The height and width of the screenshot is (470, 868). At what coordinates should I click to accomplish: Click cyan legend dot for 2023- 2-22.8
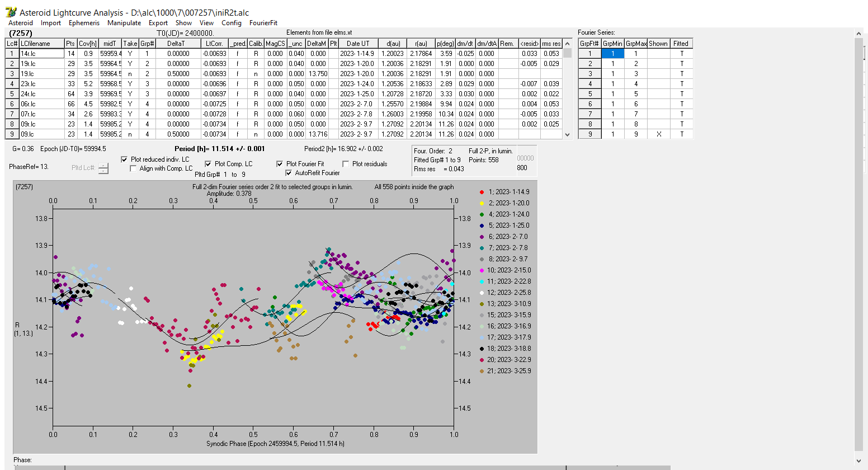click(x=482, y=281)
